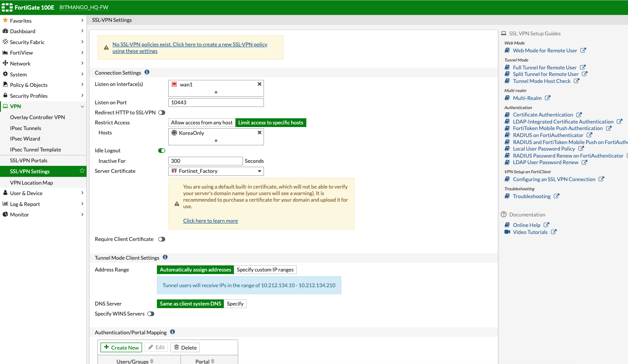Click the Monitor pie icon

pos(5,214)
